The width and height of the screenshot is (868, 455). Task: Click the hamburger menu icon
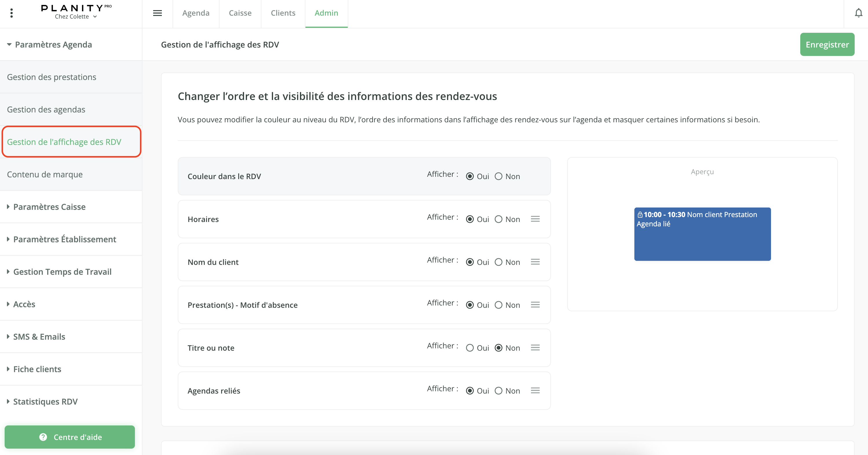[x=158, y=13]
